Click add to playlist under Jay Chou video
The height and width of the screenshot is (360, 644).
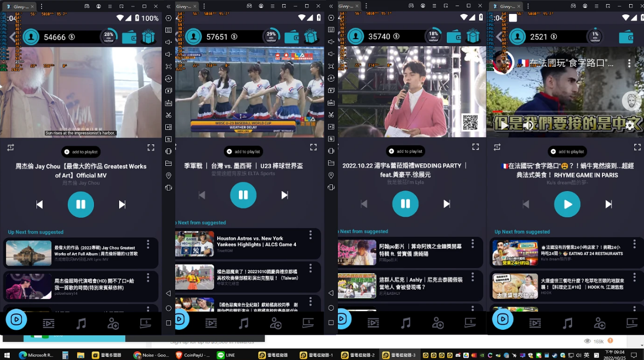pos(81,152)
